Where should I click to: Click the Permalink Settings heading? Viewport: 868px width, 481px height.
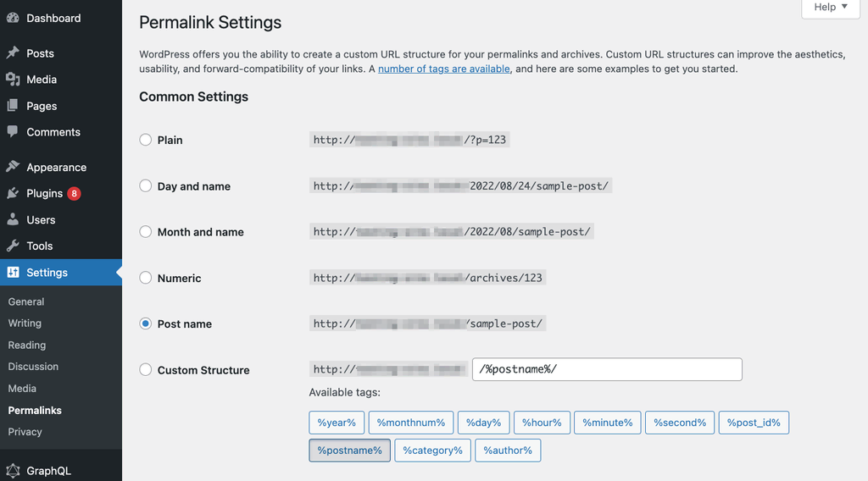(x=210, y=22)
